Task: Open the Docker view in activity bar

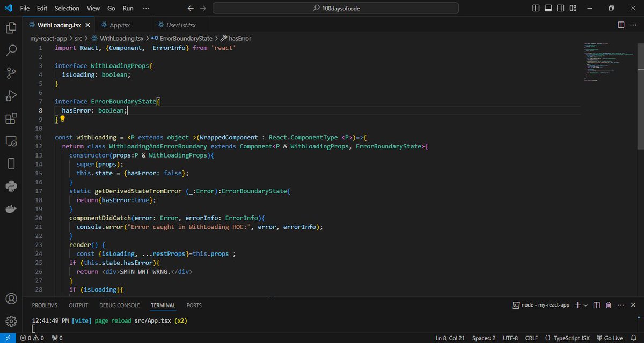Action: 11,209
